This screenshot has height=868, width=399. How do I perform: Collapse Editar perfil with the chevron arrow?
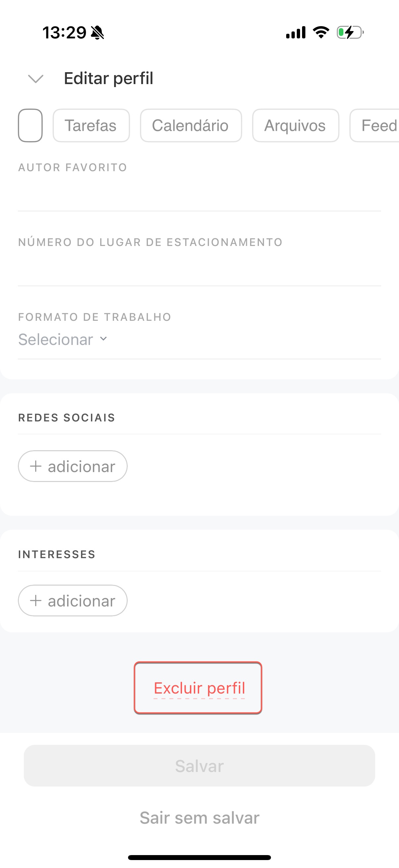[x=35, y=78]
